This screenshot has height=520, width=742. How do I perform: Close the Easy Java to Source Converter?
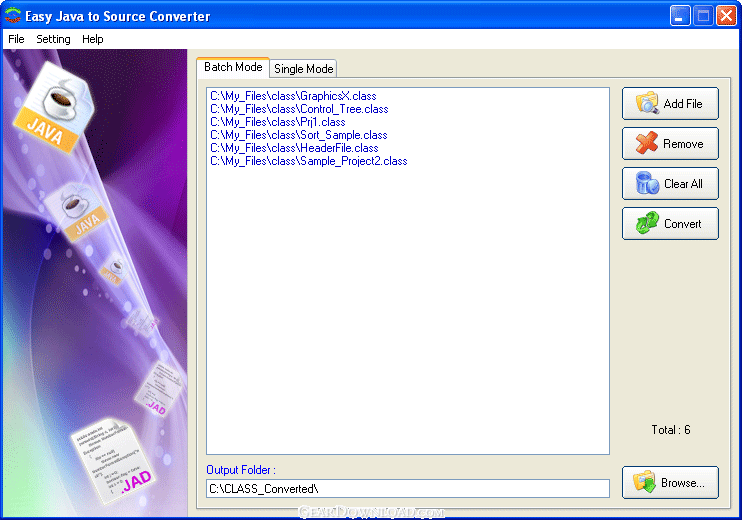click(x=726, y=16)
